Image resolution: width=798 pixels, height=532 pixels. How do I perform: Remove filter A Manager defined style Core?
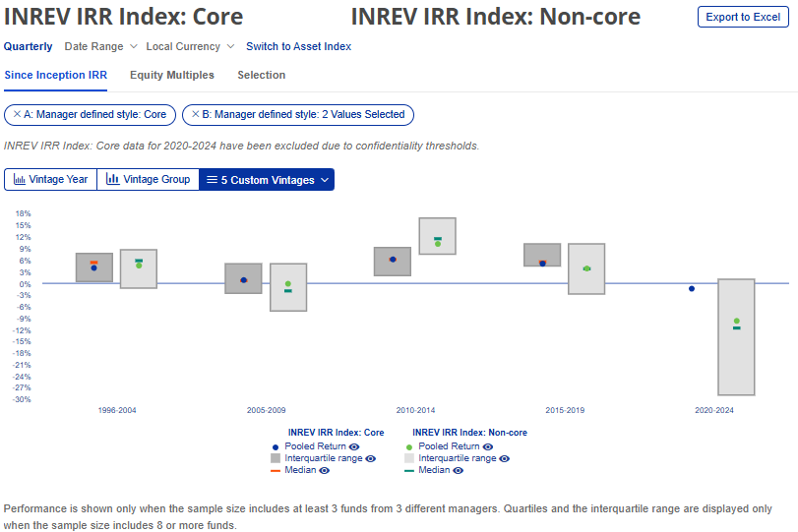(x=17, y=114)
